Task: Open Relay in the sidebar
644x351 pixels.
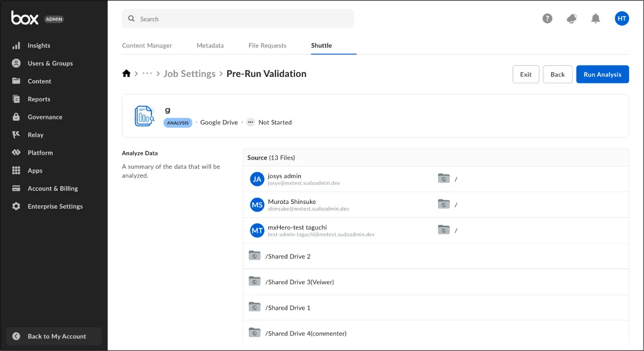Action: coord(36,135)
